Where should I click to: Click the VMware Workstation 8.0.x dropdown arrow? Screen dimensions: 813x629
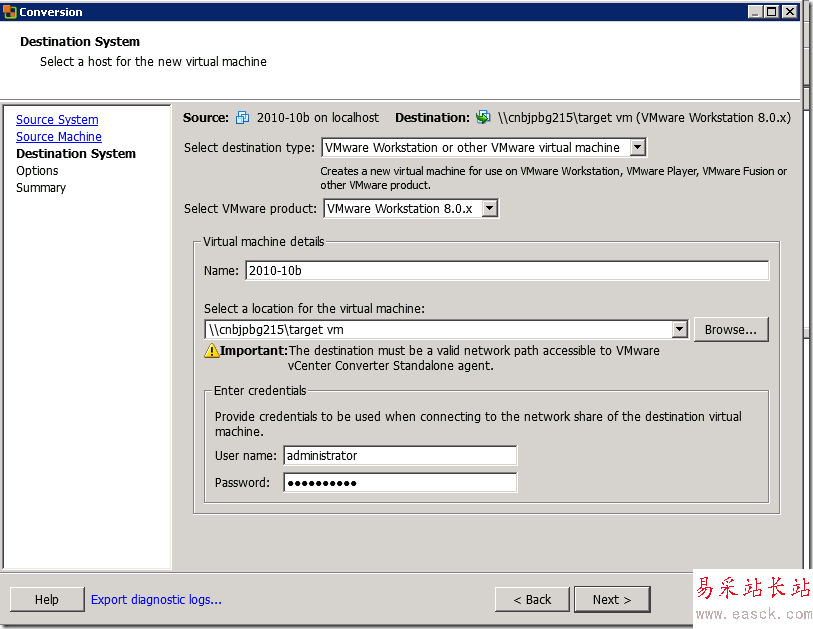(x=489, y=208)
